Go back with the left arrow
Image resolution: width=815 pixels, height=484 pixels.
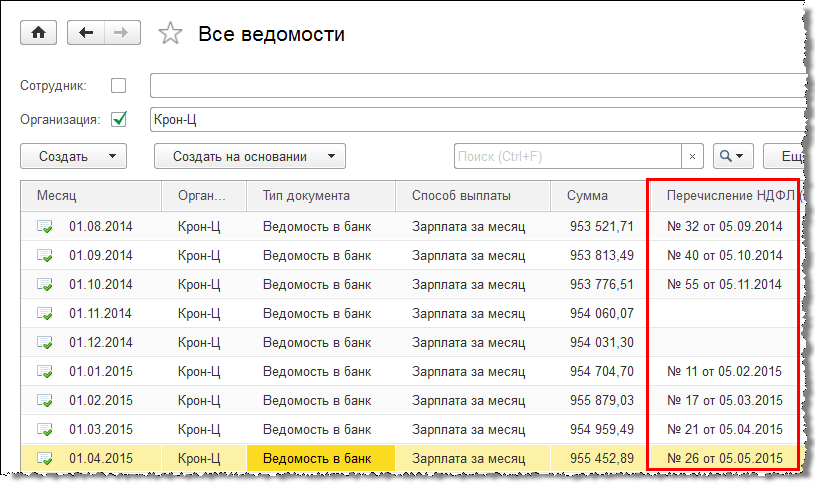click(x=85, y=33)
